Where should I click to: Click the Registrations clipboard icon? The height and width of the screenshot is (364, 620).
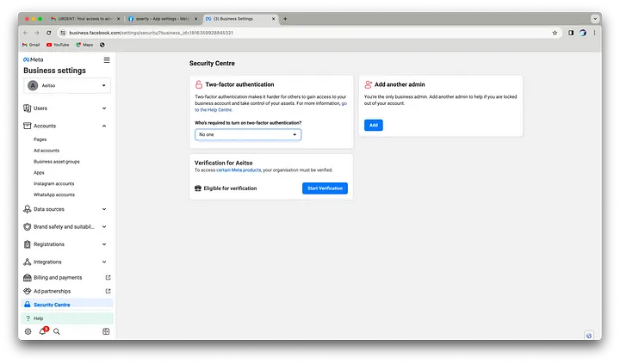coord(28,244)
